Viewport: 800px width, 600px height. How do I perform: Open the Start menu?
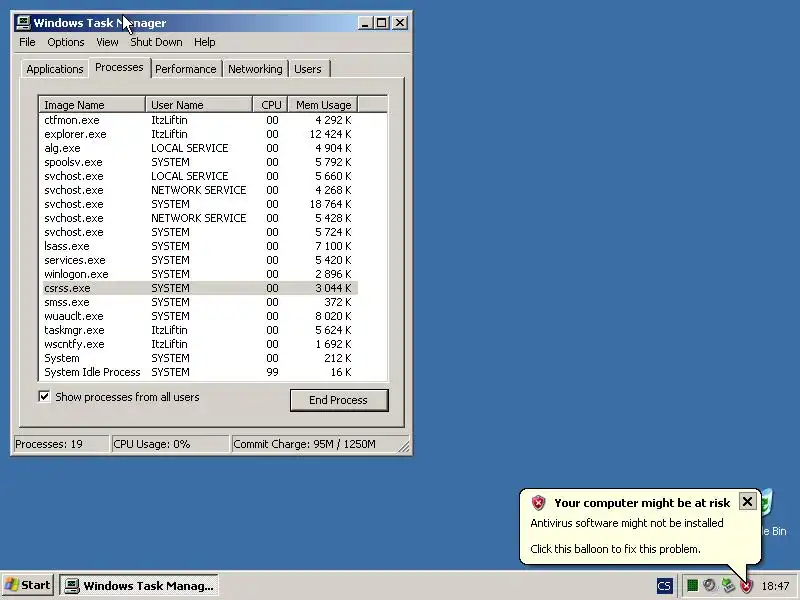click(x=28, y=585)
